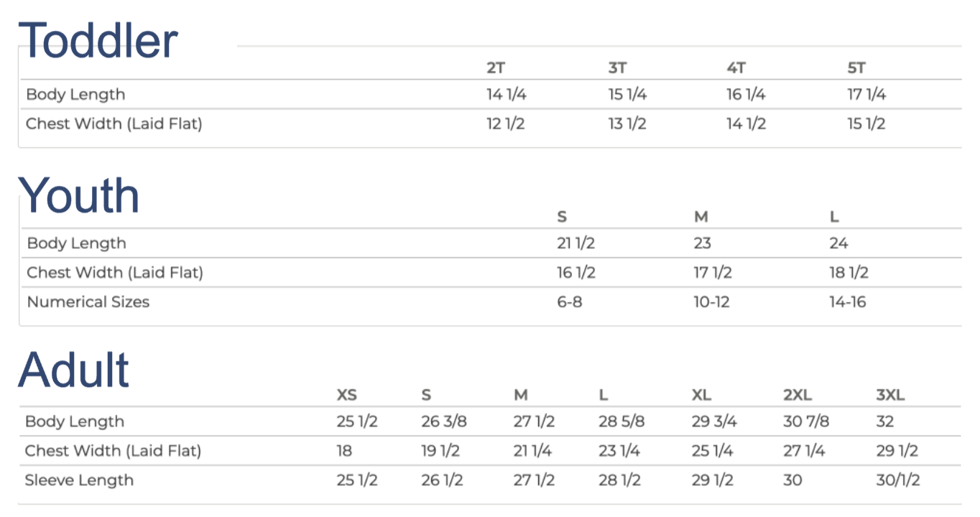
Task: Click the Toddler Body Length row label
Action: 75,95
